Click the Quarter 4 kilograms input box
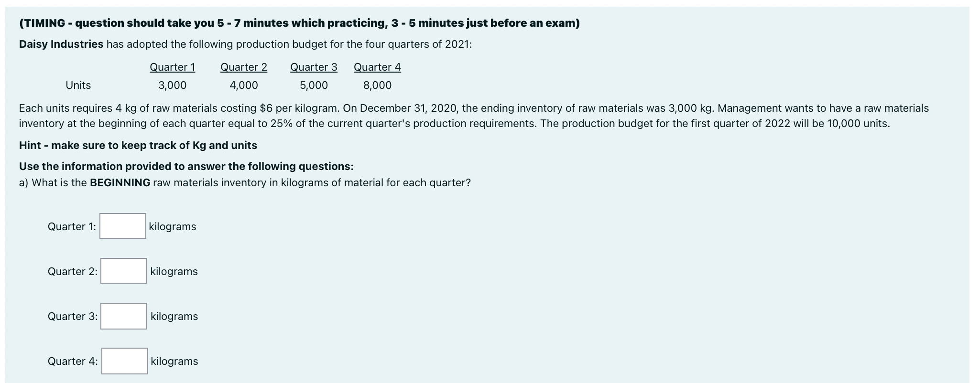 [124, 361]
